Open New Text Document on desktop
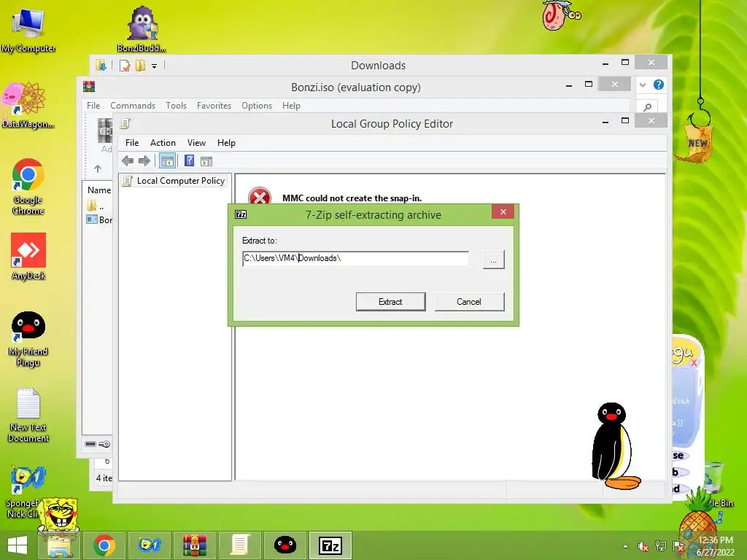Screen dimensions: 747x560 [x=28, y=415]
